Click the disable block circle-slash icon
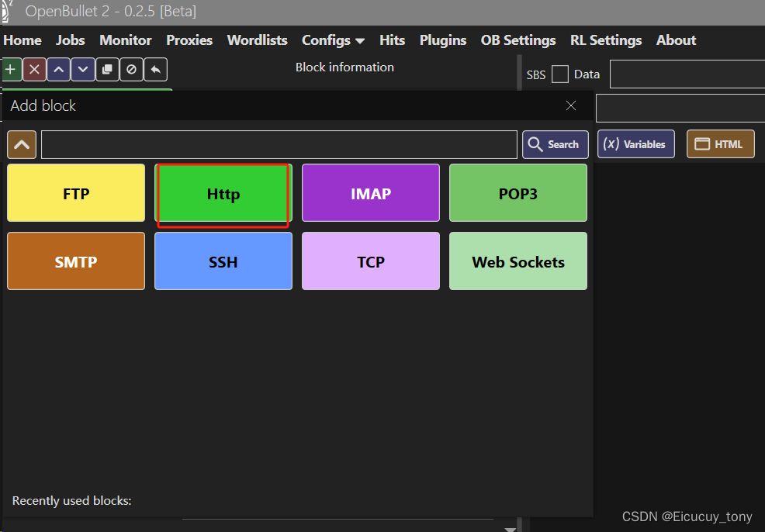Viewport: 765px width, 532px height. pyautogui.click(x=131, y=69)
